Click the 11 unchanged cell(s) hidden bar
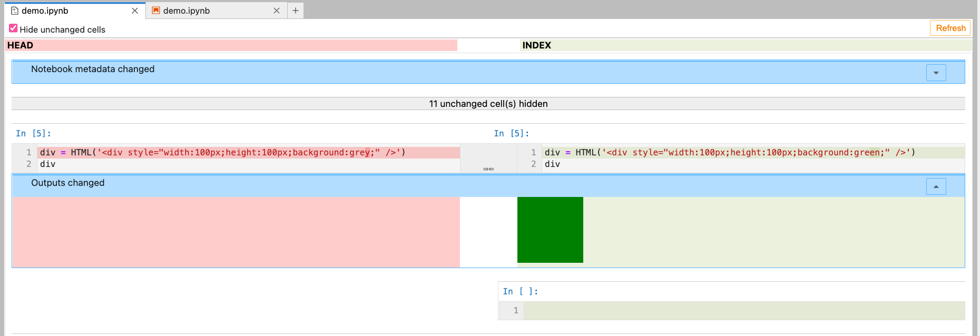Screen dimensions: 980x336 coord(488,104)
